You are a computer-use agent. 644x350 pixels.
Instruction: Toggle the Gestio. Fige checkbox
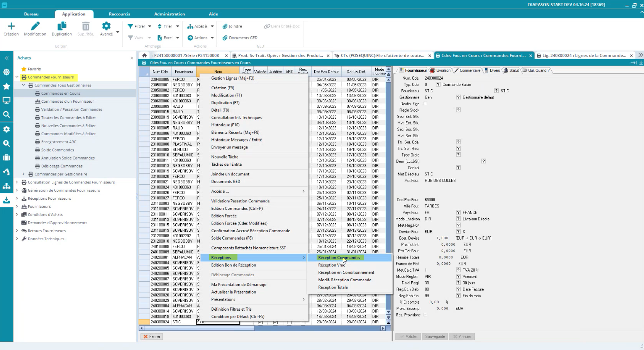click(x=425, y=104)
